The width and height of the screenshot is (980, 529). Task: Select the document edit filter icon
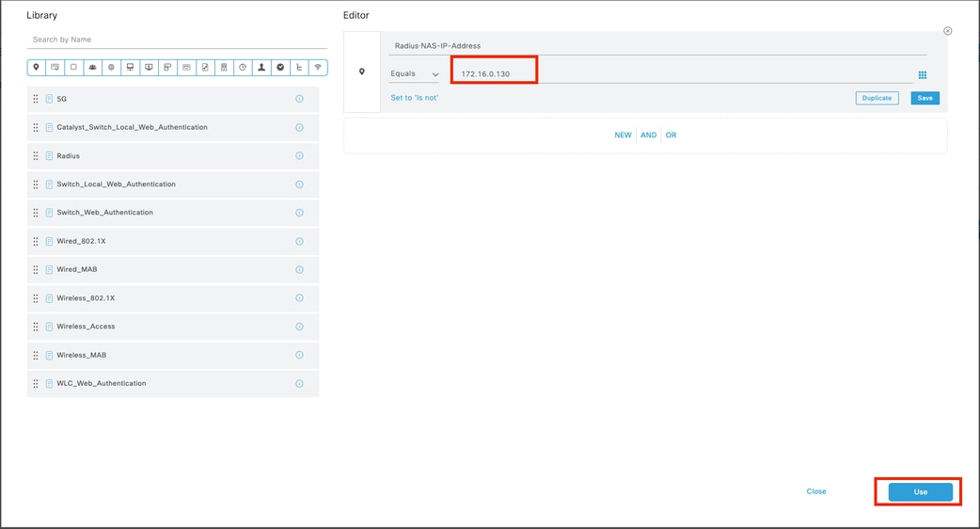coord(205,67)
